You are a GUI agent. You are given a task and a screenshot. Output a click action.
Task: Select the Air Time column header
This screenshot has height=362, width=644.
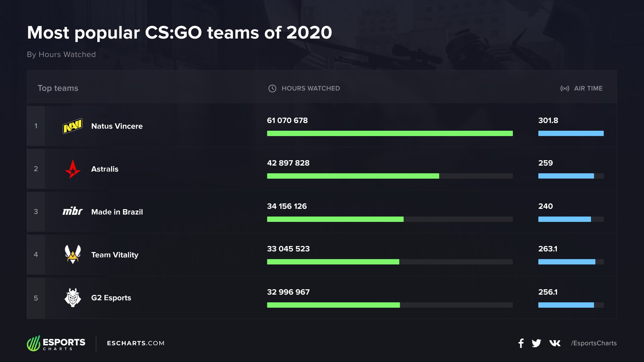pos(588,88)
